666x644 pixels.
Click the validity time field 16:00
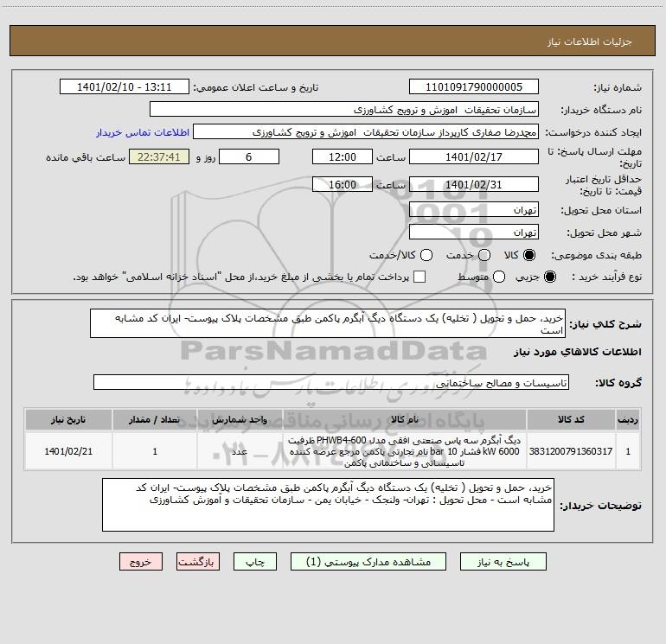343,185
